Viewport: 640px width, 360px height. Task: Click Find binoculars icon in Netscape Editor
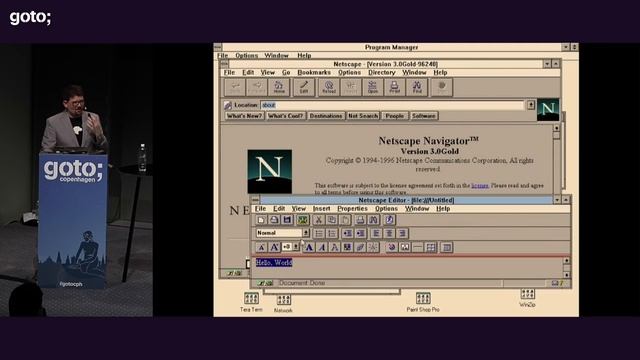coord(373,220)
